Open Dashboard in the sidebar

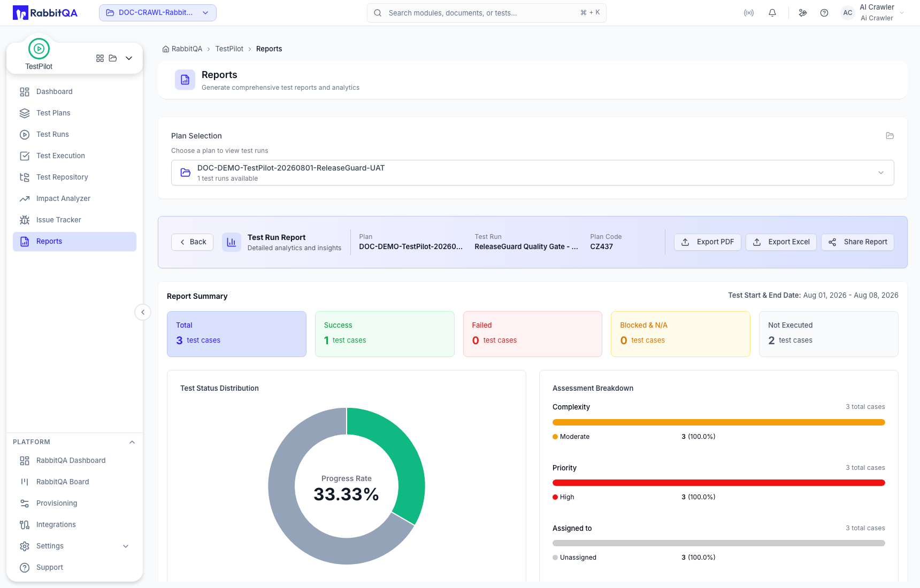tap(74, 92)
